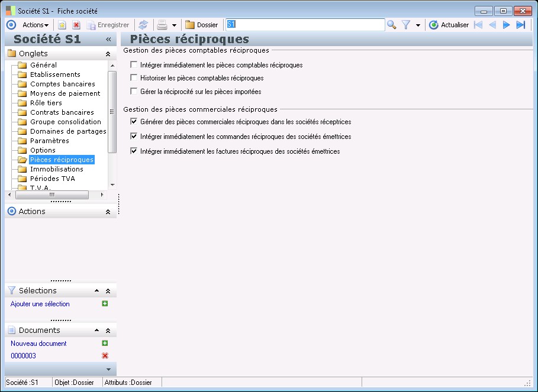
Task: Uncheck Intégrer immédiatement les commandes réciproques
Action: click(134, 136)
